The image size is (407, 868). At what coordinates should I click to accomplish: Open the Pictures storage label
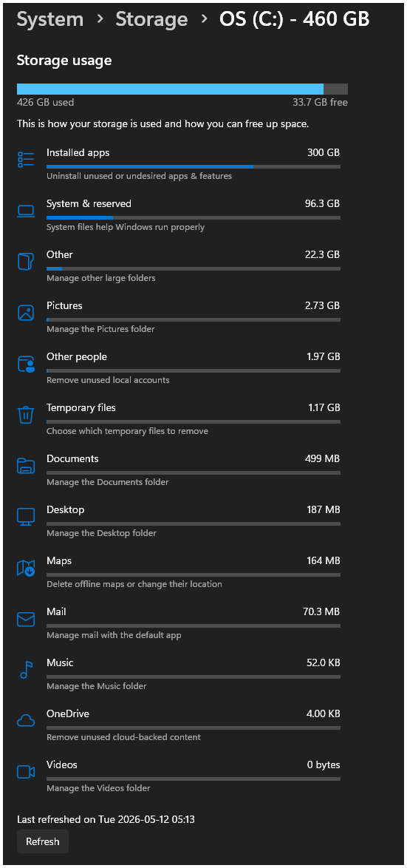[x=64, y=305]
